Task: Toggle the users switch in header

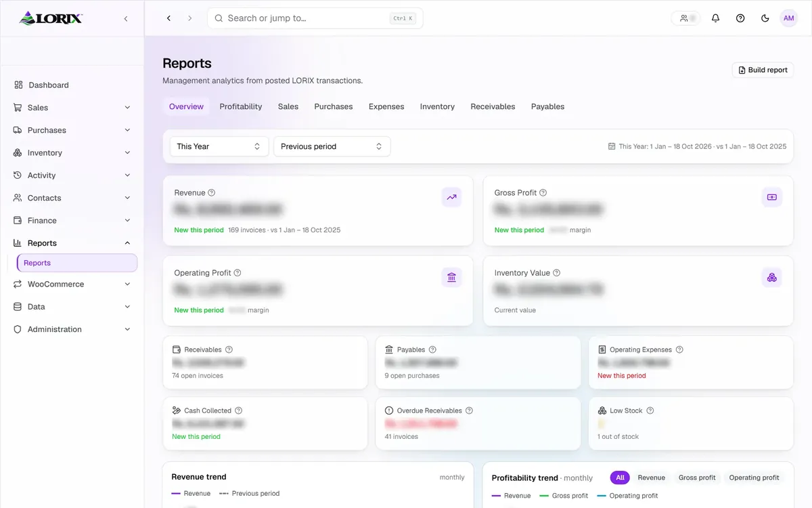Action: (x=686, y=18)
